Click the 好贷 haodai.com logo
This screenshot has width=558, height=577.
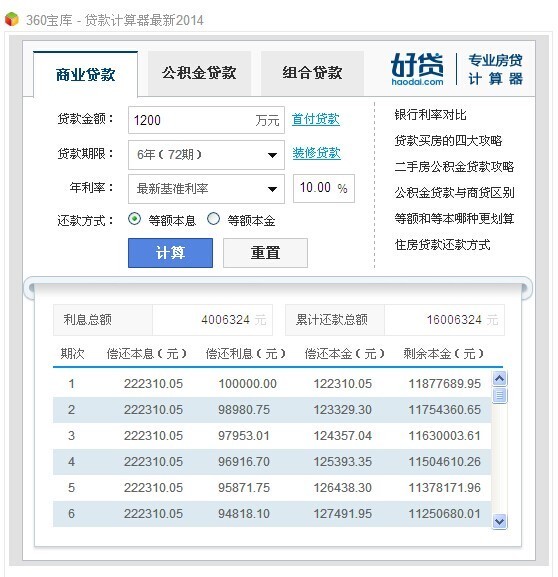(x=417, y=69)
